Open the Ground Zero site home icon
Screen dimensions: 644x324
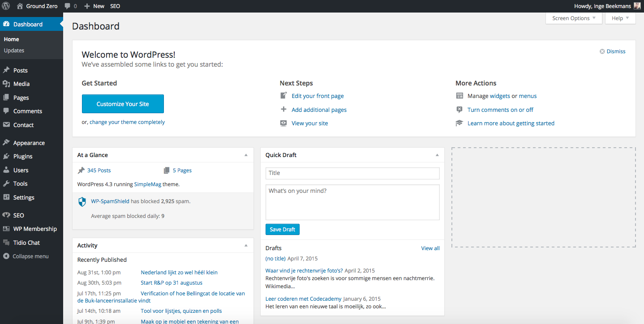20,6
